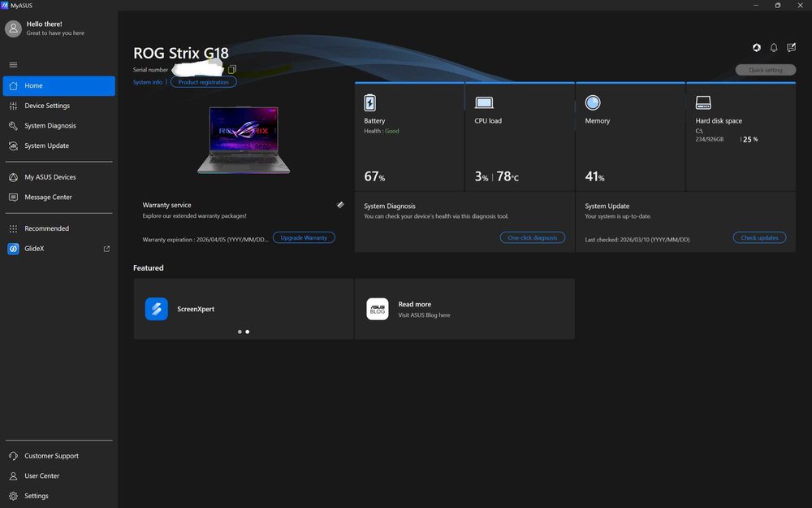
Task: Click the Customer Support headset icon
Action: click(x=14, y=456)
